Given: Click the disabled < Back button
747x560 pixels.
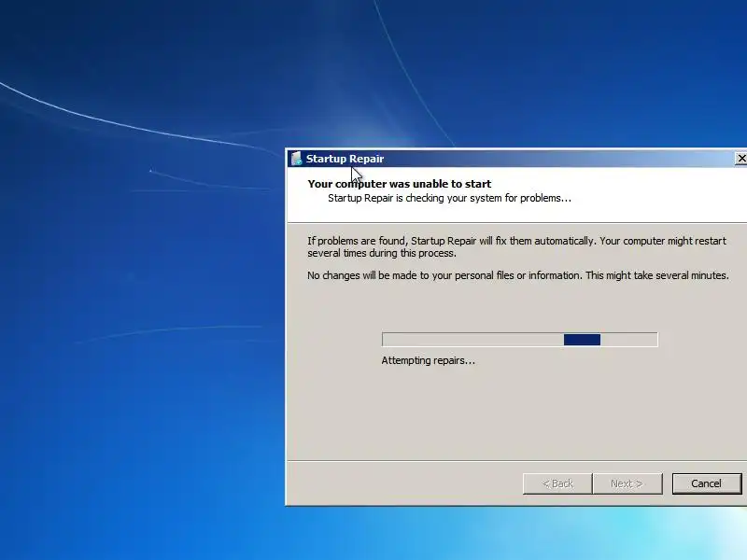Looking at the screenshot, I should tap(557, 483).
